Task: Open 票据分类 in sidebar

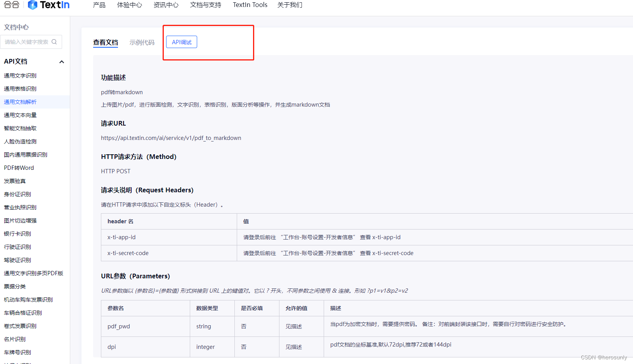Action: (15, 286)
